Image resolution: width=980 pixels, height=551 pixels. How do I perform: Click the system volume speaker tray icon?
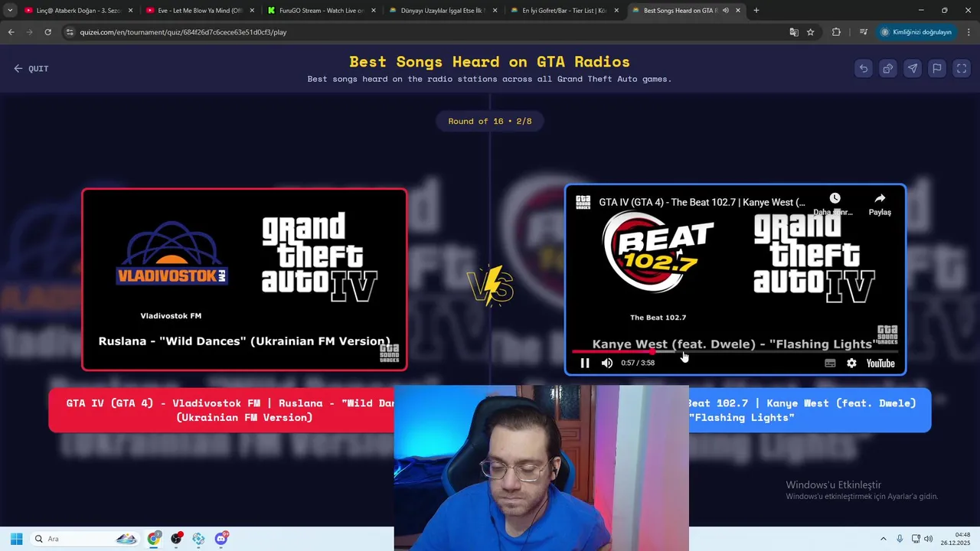(929, 539)
